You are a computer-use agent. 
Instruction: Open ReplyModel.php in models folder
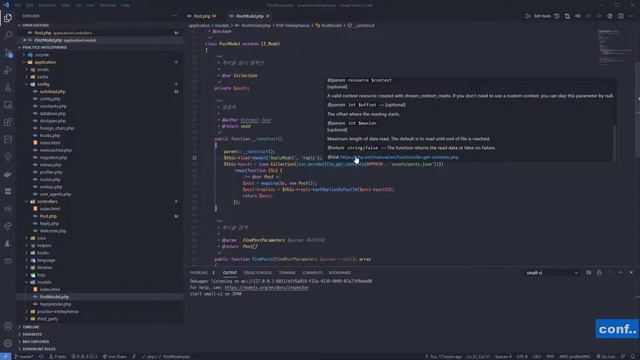pos(55,304)
